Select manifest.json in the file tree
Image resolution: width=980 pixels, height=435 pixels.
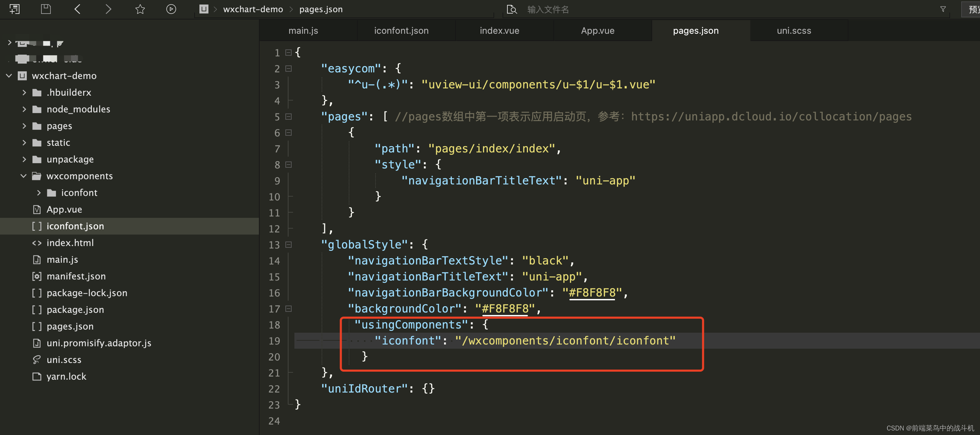tap(76, 276)
